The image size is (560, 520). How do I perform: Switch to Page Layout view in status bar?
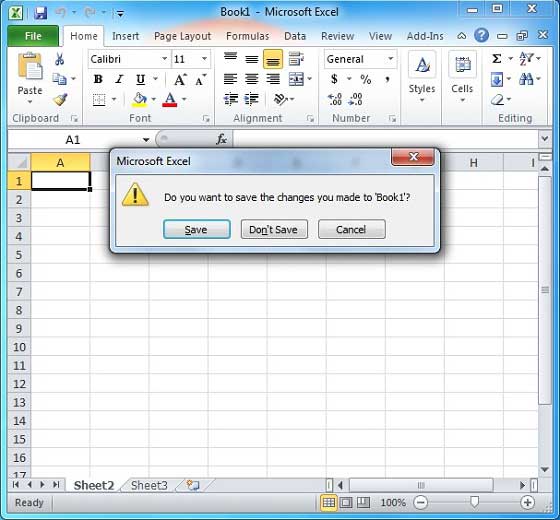click(346, 502)
